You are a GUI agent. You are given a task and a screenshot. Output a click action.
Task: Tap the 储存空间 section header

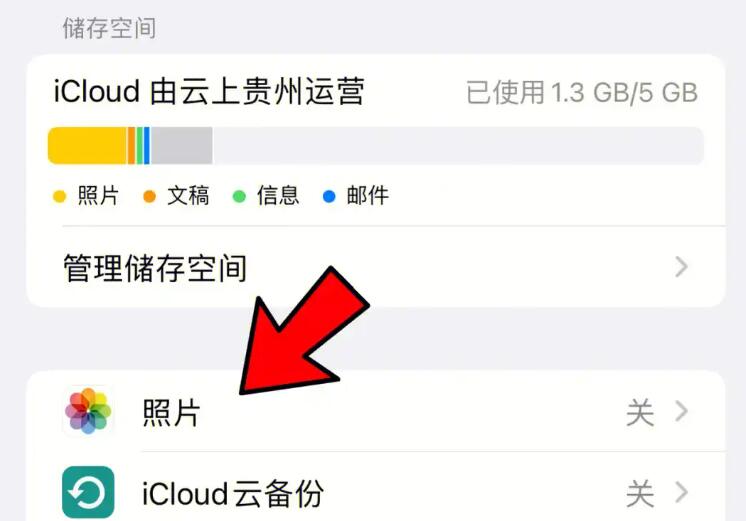109,28
